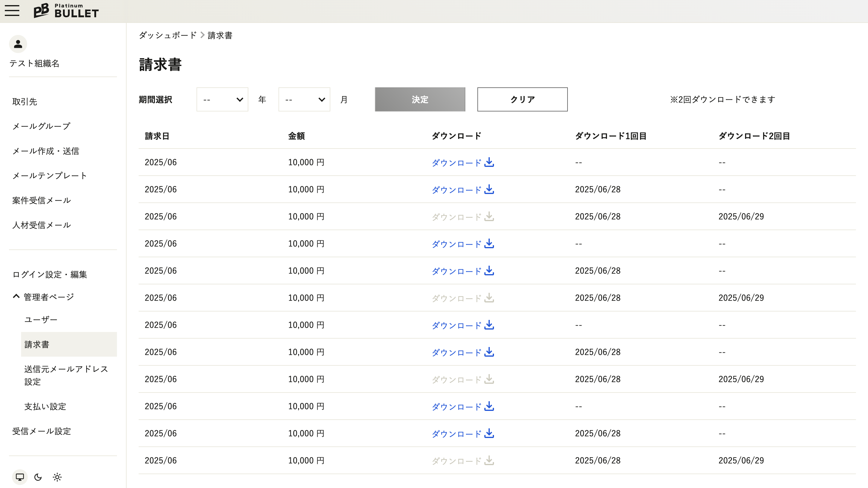Open 支払い設定 in sidebar
Viewport: 868px width, 488px height.
[x=45, y=406]
